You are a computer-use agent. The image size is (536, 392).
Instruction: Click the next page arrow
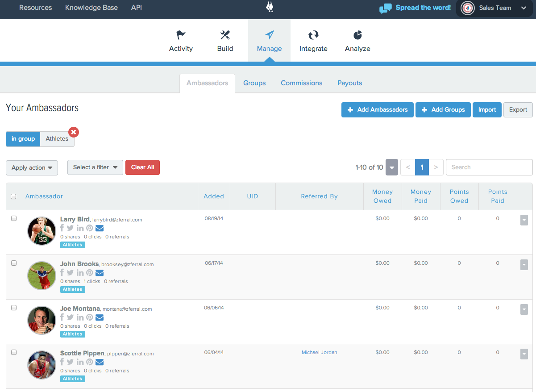click(436, 167)
